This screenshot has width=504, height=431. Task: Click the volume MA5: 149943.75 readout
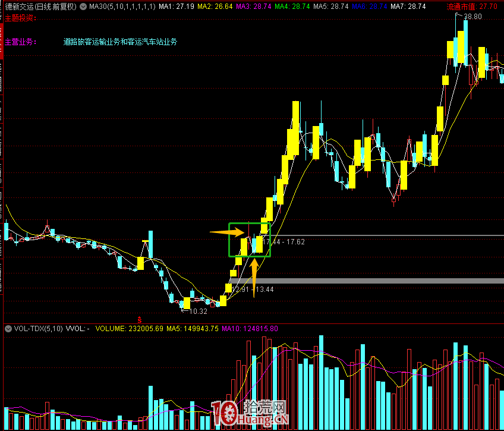click(193, 329)
